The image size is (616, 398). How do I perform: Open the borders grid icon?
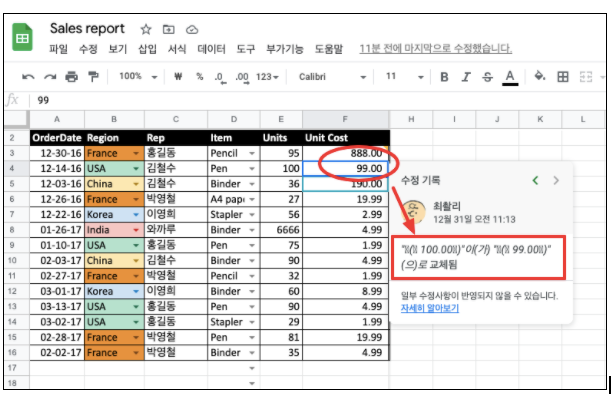click(x=563, y=77)
